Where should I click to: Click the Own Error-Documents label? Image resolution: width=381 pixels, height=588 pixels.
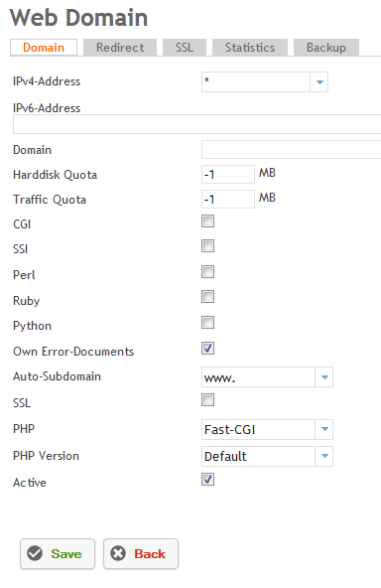pyautogui.click(x=73, y=352)
